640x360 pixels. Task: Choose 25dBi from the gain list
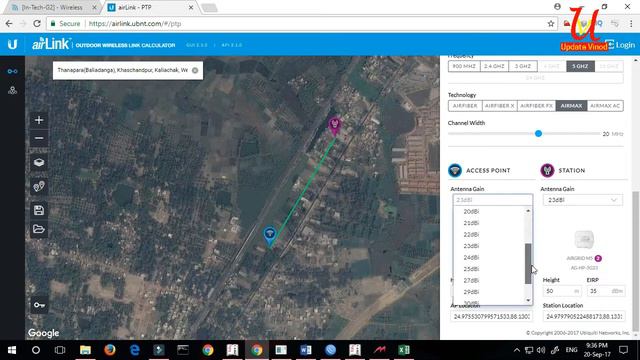471,269
